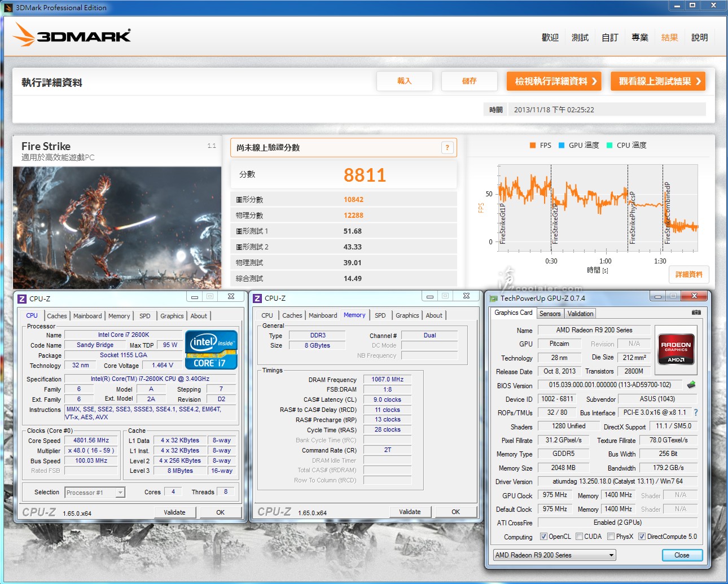Viewport: 728px width, 584px height.
Task: Click the question mark beside 尚未線上驗證分數
Action: point(447,148)
